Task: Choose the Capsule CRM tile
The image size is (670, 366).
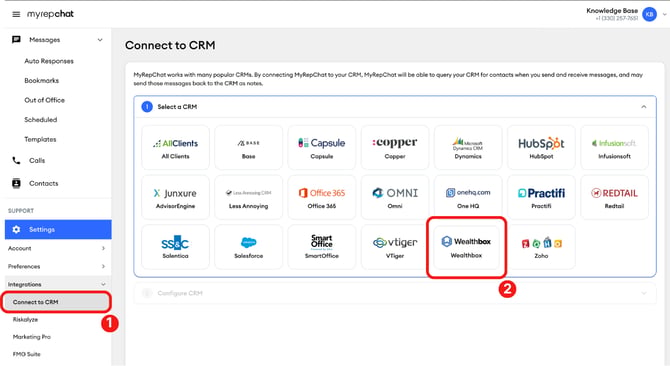Action: pos(322,147)
